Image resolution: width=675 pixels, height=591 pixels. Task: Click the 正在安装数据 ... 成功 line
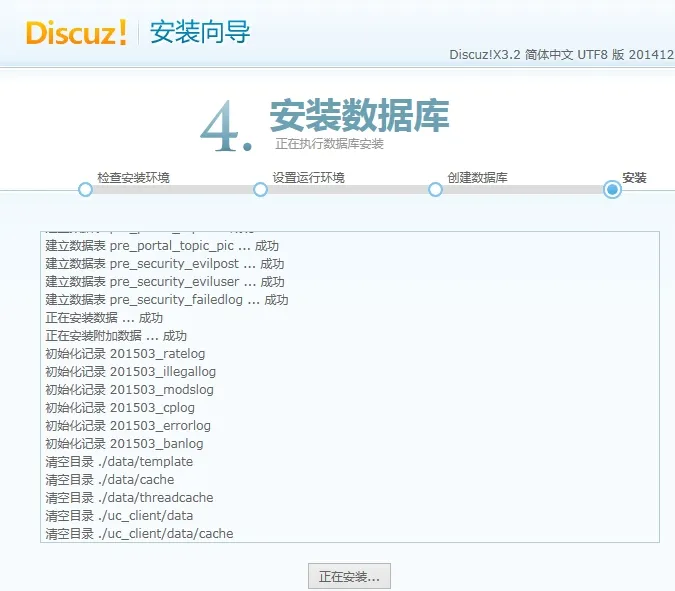click(104, 318)
